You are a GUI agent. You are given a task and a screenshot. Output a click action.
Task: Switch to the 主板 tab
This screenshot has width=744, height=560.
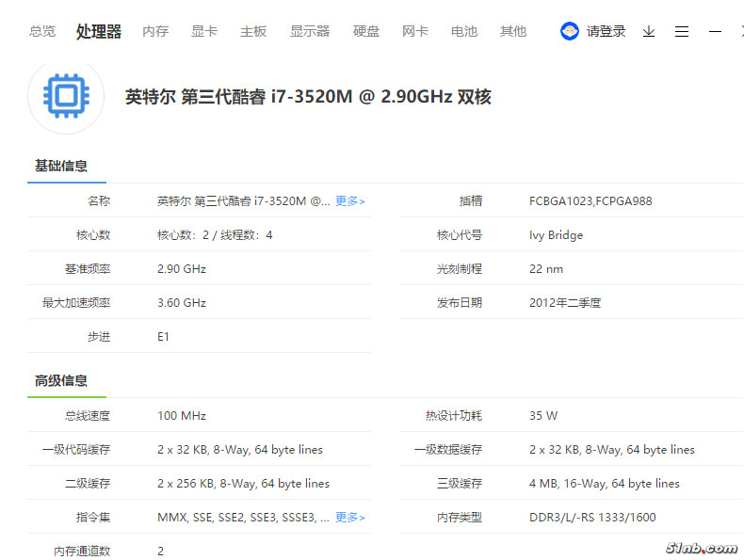pos(253,31)
